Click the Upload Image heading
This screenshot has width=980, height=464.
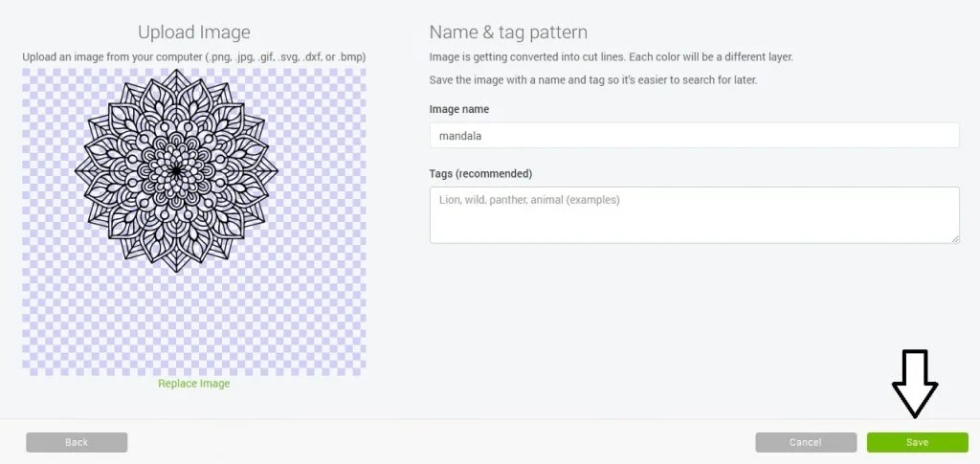193,33
